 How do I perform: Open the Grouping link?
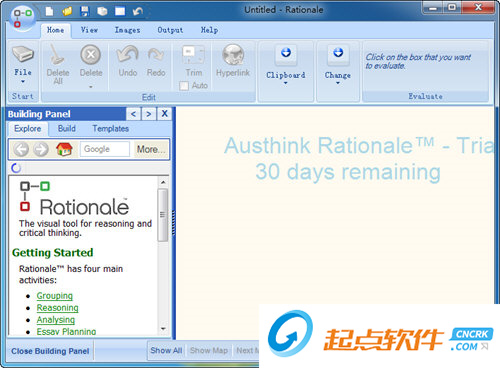click(x=55, y=296)
